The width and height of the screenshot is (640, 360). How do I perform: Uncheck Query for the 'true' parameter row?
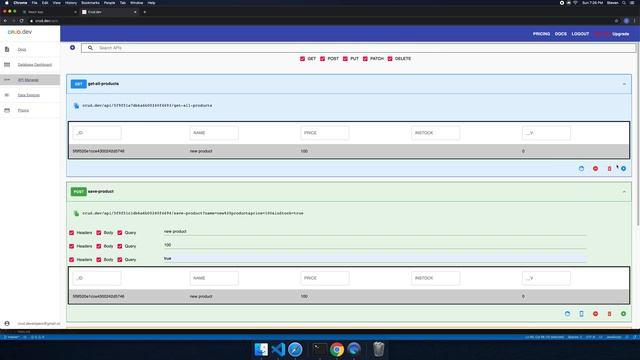pos(120,260)
